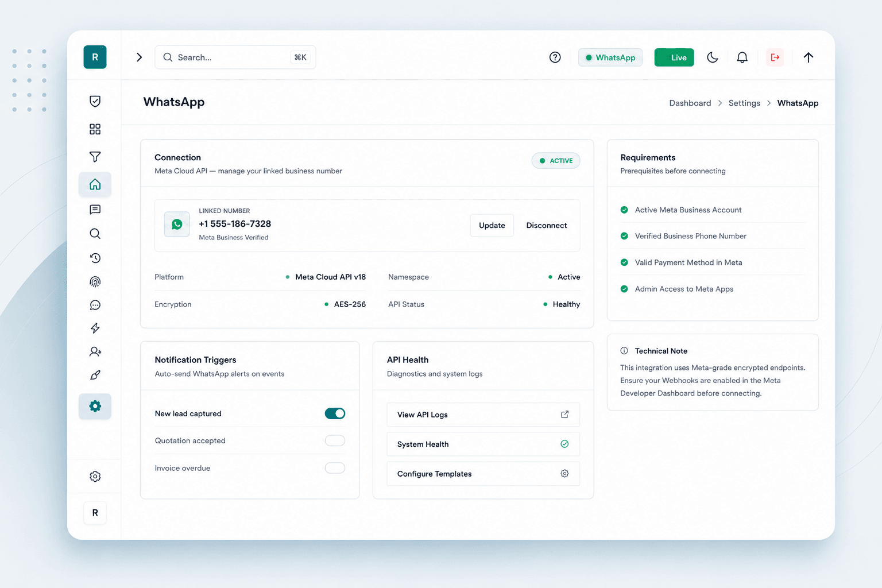Select the filled gear settings sidebar icon
Screen dimensions: 882x588
click(95, 407)
